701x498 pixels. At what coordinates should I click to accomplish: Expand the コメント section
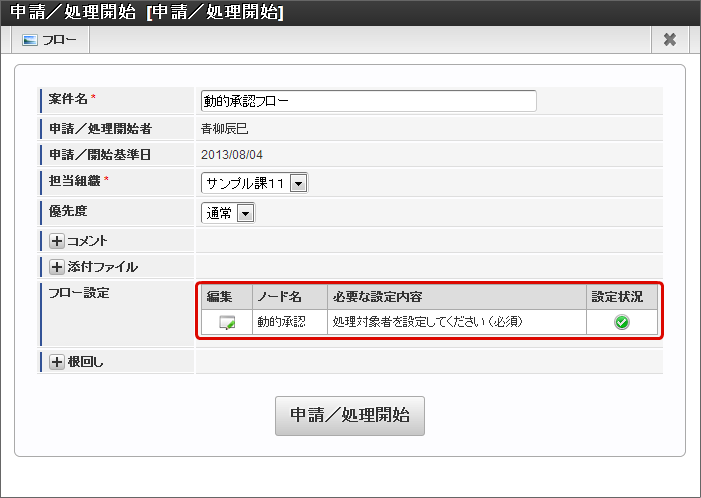57,241
